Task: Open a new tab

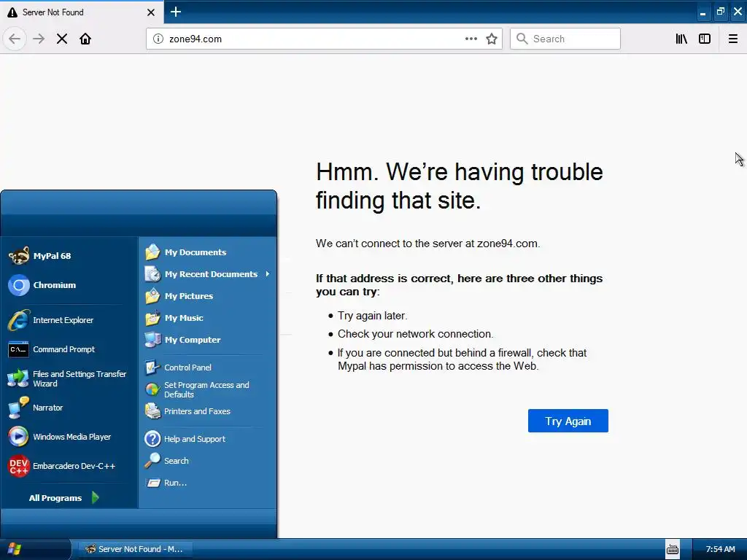Action: (x=176, y=12)
